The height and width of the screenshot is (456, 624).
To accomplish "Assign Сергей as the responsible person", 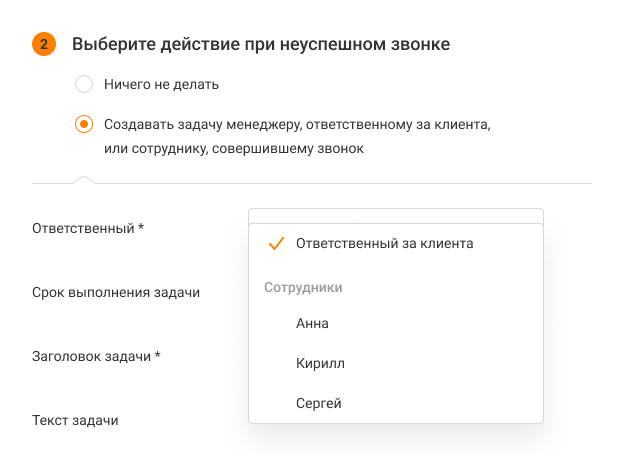I will tap(319, 404).
